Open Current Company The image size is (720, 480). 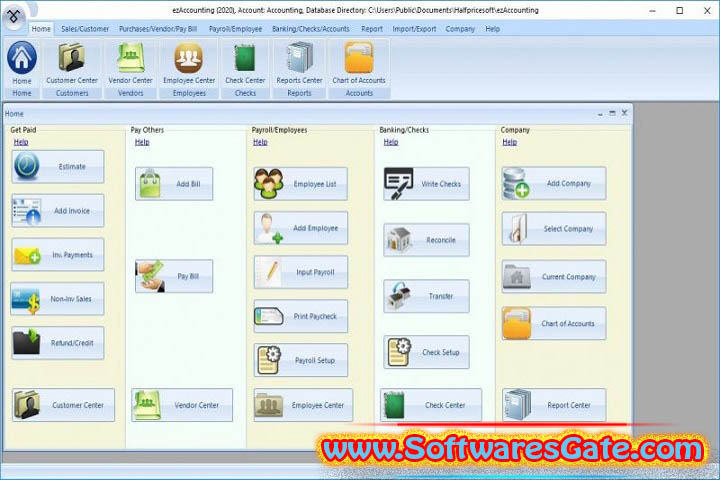click(x=554, y=277)
